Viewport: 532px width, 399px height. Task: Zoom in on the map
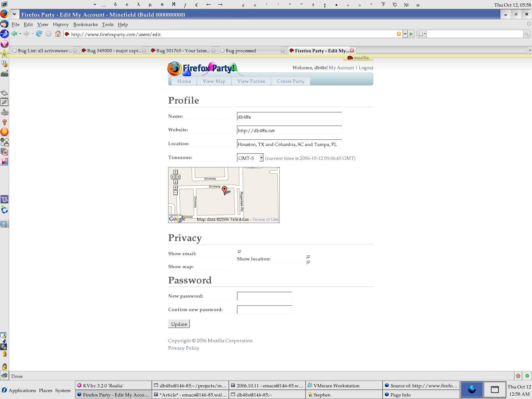175,188
